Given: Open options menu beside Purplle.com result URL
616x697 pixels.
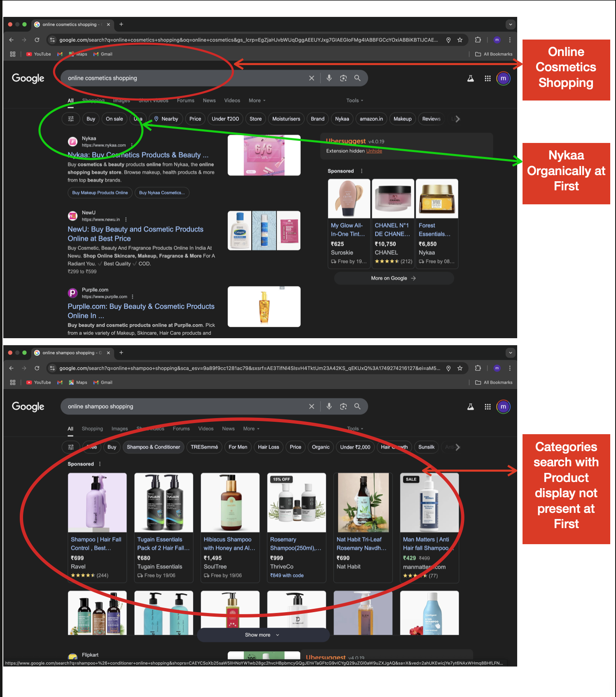Looking at the screenshot, I should 133,297.
